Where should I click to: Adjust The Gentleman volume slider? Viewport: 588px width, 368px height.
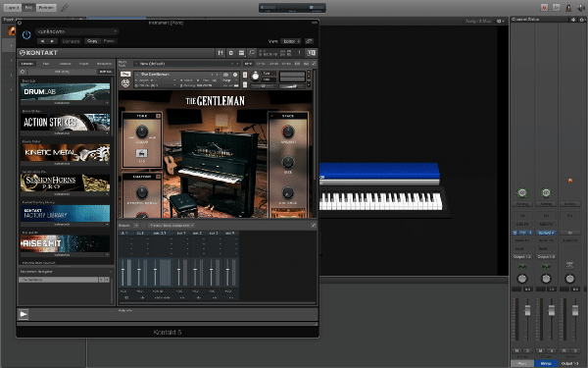[293, 86]
